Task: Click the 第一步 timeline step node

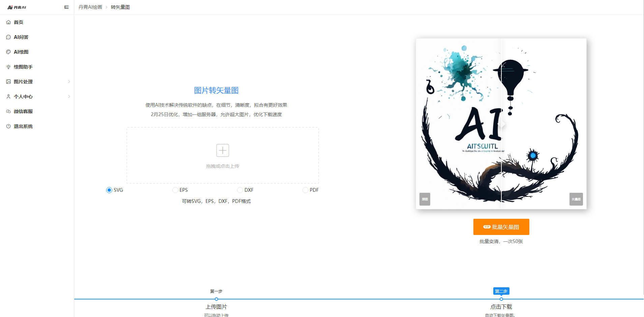Action: click(216, 299)
